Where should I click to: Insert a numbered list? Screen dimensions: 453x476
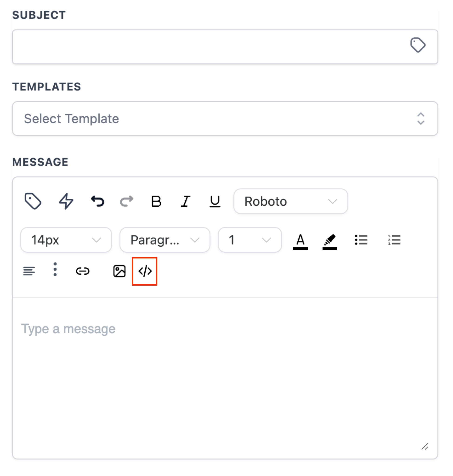[394, 240]
